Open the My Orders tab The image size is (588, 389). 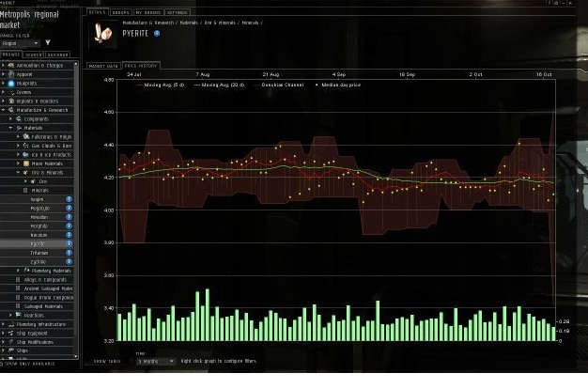(x=148, y=12)
